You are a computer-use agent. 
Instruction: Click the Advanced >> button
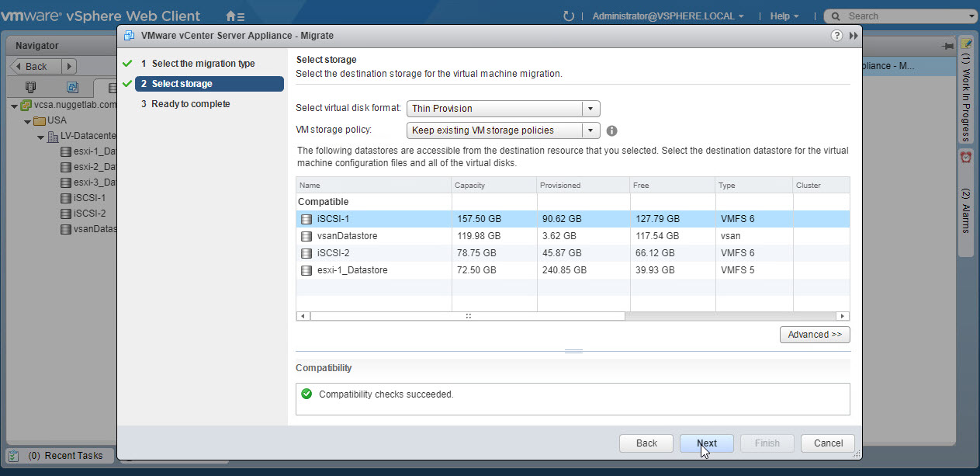(815, 335)
